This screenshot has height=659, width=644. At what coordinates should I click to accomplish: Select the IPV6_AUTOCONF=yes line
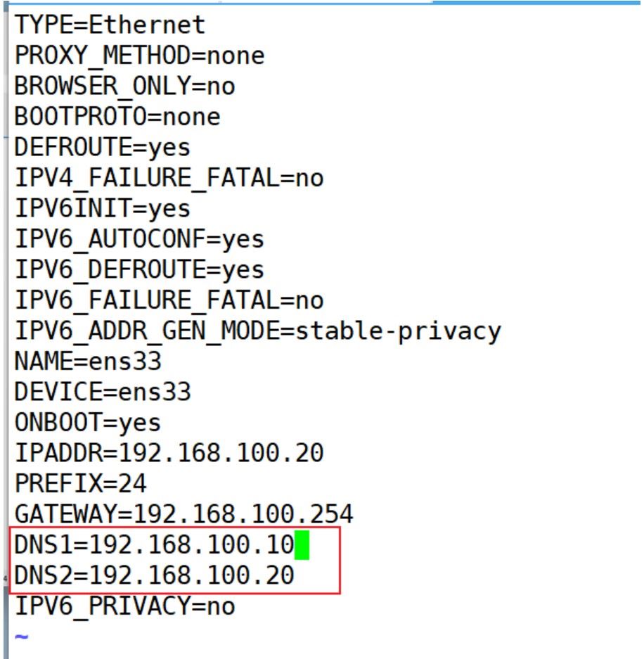pos(139,239)
